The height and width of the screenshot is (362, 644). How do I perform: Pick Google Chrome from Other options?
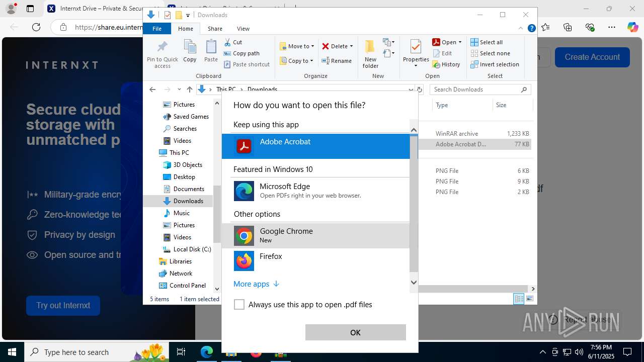[x=316, y=235]
